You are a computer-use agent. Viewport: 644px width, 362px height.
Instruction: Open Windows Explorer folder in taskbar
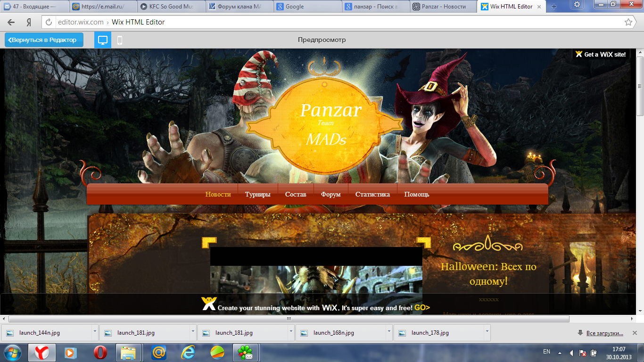tap(128, 353)
